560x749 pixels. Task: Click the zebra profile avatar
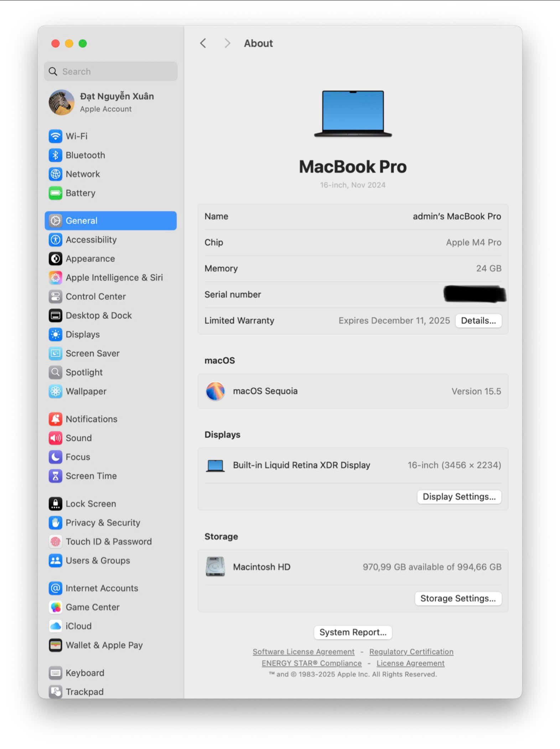coord(62,102)
